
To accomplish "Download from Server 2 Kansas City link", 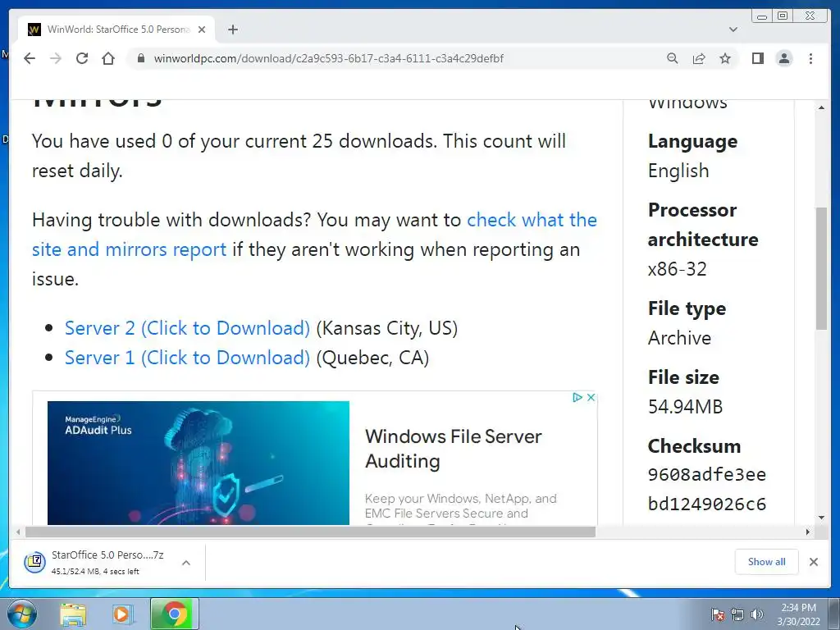I will click(x=187, y=328).
